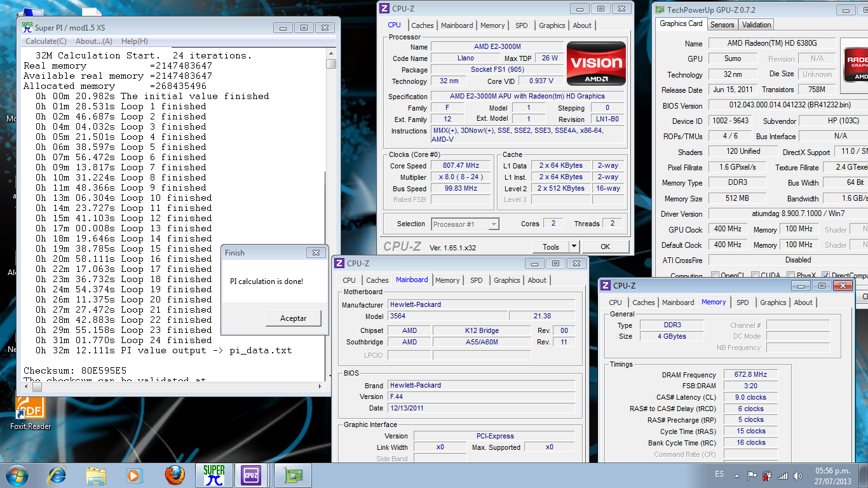Toggle the CUDA checkbox in GPU-Z

pos(756,276)
